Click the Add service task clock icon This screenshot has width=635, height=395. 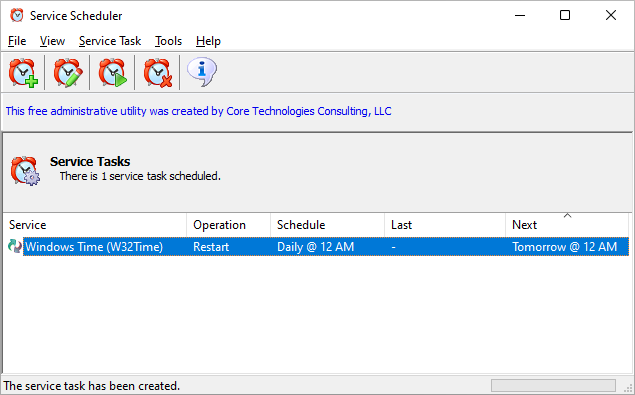point(23,73)
